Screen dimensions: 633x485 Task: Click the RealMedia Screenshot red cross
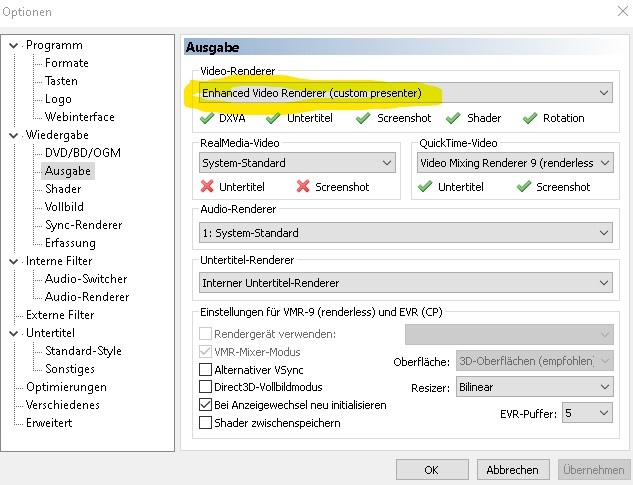tap(303, 186)
